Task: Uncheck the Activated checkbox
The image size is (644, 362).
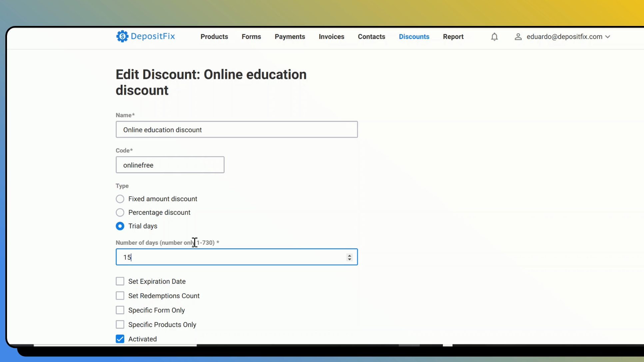Action: click(x=120, y=339)
